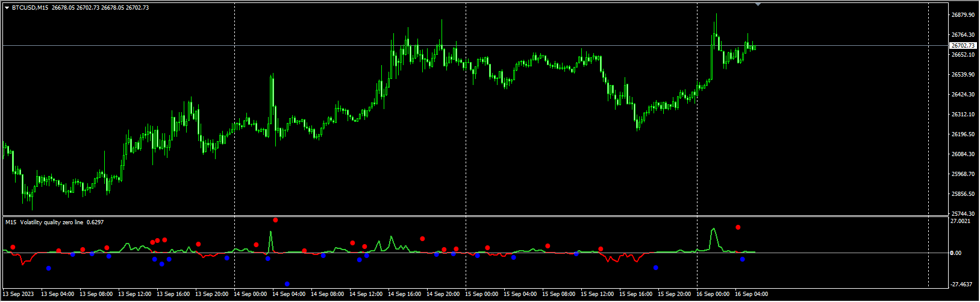Click the '15 Sep 20:00' time label

point(674,294)
